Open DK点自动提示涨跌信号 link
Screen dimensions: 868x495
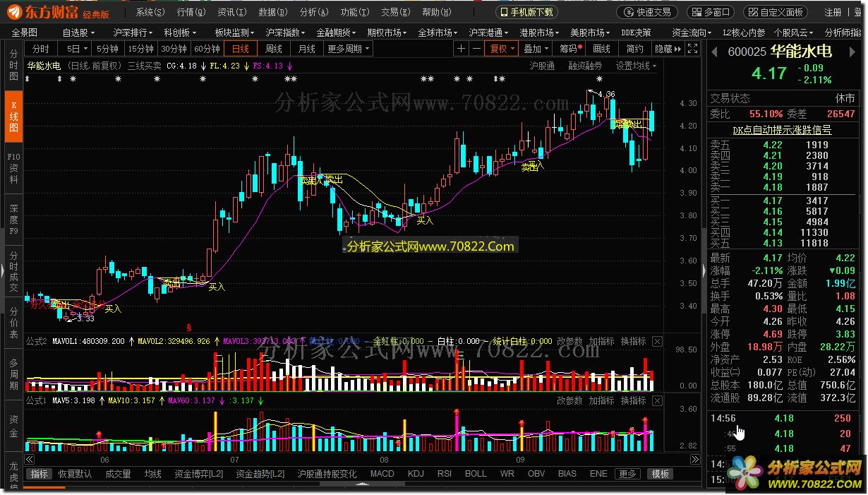781,130
